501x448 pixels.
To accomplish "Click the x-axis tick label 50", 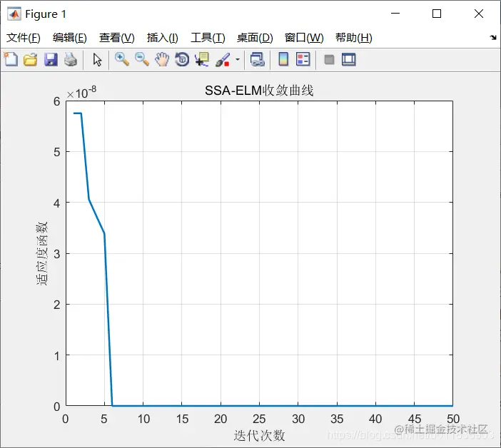I will click(x=453, y=419).
